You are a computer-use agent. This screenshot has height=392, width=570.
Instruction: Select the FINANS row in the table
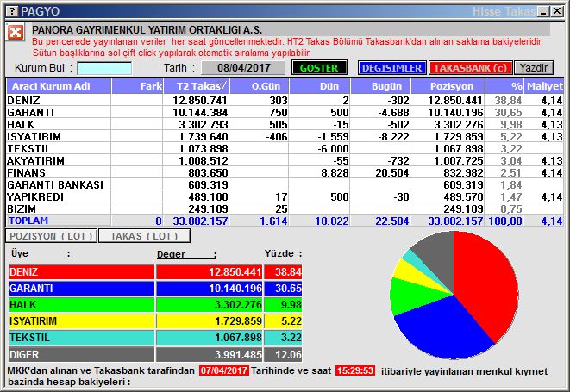(x=285, y=172)
